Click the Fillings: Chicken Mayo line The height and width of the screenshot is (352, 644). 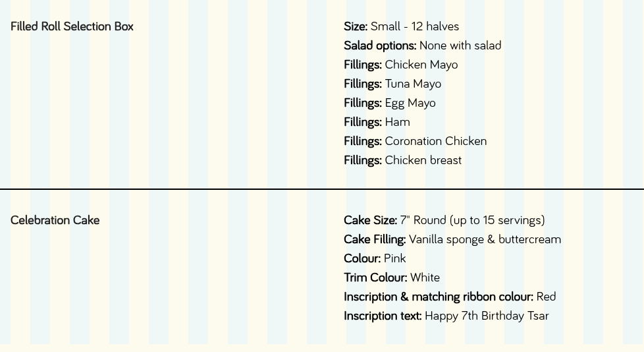pyautogui.click(x=401, y=65)
